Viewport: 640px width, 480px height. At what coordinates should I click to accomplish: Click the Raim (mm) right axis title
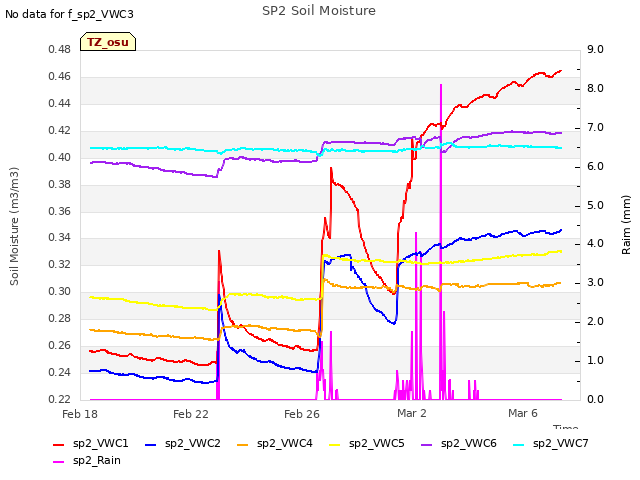tap(626, 225)
